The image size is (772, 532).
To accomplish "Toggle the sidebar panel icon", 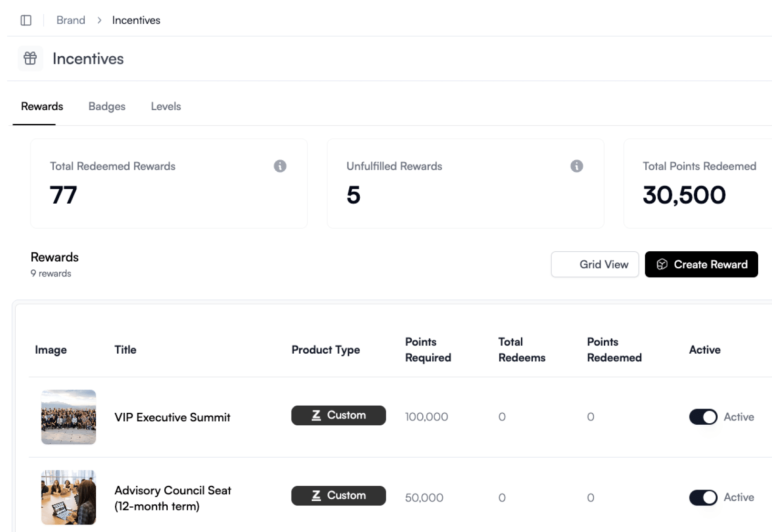I will coord(26,20).
